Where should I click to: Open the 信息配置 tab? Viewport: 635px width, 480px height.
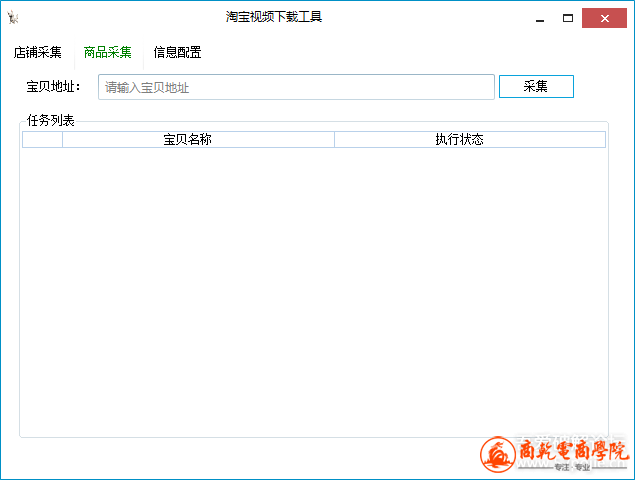click(x=177, y=52)
